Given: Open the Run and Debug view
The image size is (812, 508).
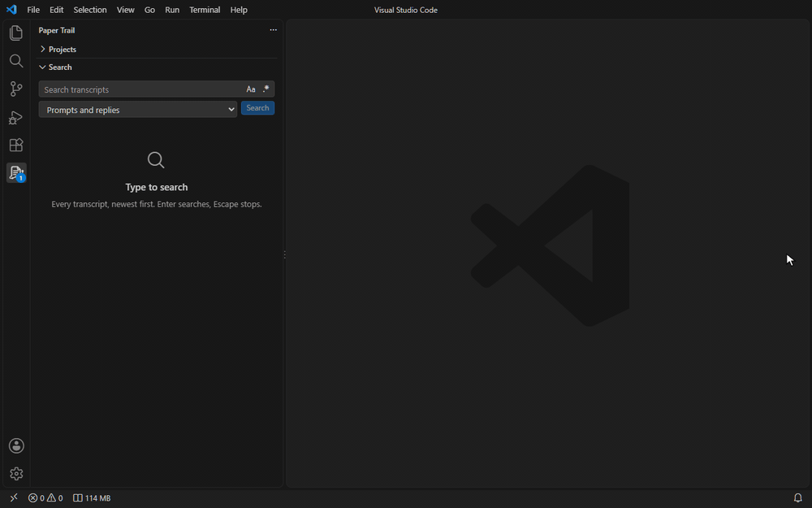Looking at the screenshot, I should 16,117.
